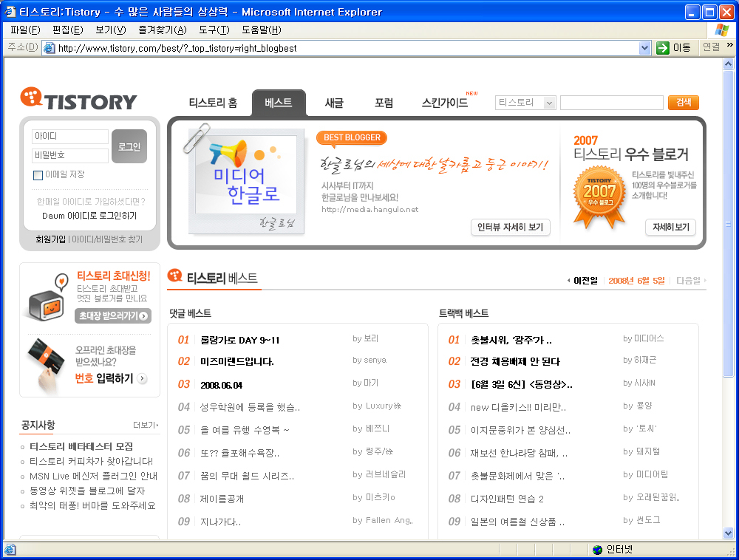Select the 베스트 tab

click(279, 102)
